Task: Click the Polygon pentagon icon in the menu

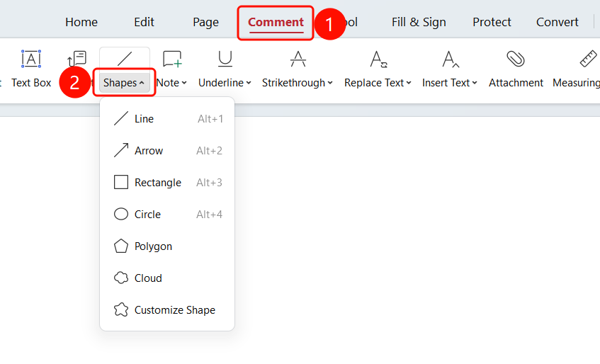Action: coord(121,246)
